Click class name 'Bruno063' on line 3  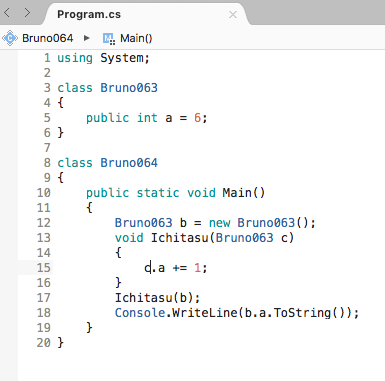129,88
